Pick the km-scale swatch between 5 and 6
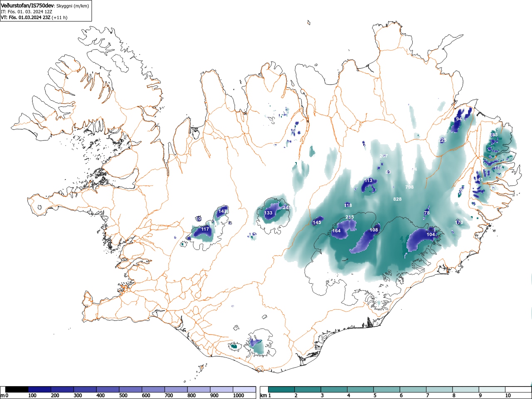This screenshot has height=399, width=532. pyautogui.click(x=387, y=389)
